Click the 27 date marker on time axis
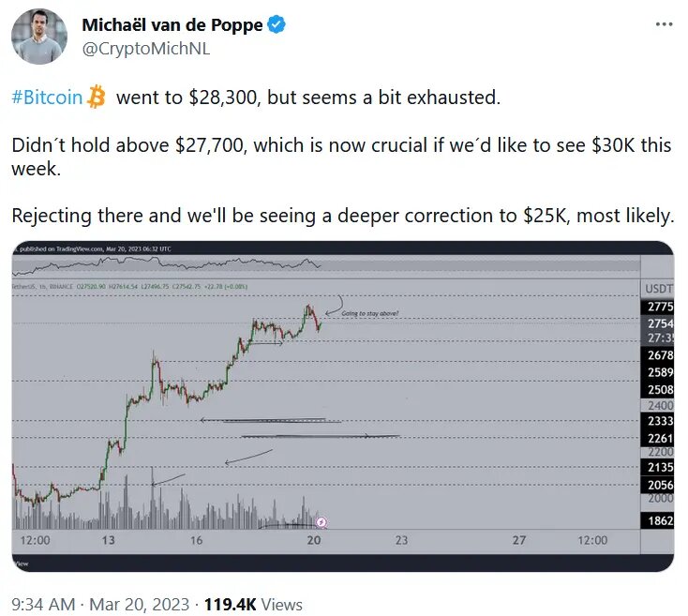Viewport: 688px width, 616px height. [519, 540]
